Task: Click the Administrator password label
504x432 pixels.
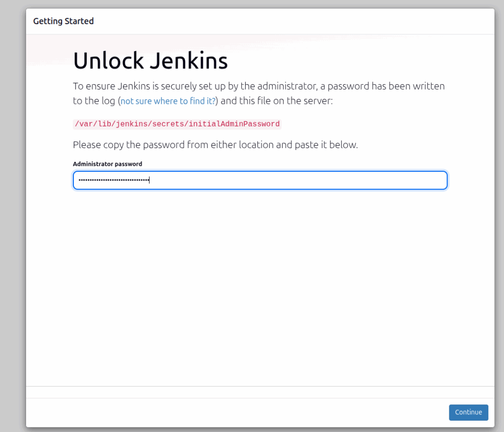Action: click(x=107, y=164)
